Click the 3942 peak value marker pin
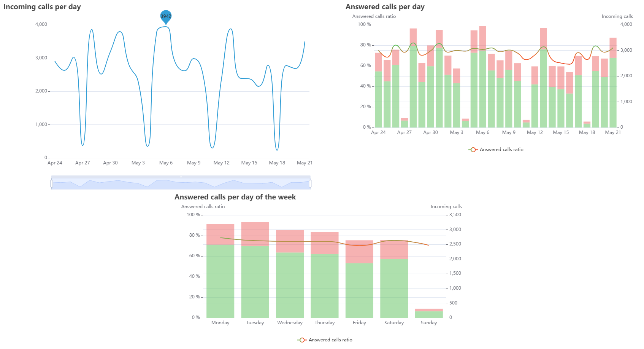 [166, 16]
